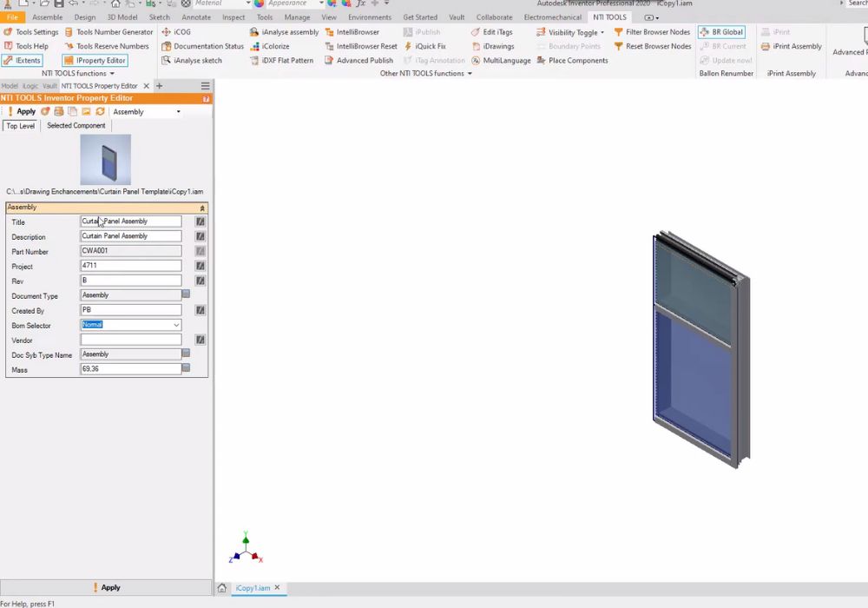This screenshot has height=608, width=868.
Task: Click the Place Components button
Action: click(x=571, y=61)
